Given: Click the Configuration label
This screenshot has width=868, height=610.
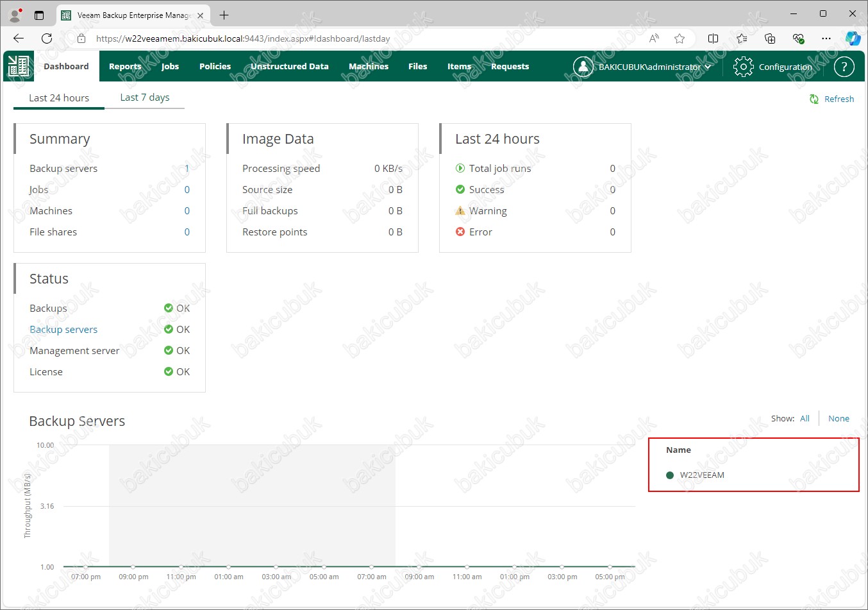Looking at the screenshot, I should coord(785,67).
